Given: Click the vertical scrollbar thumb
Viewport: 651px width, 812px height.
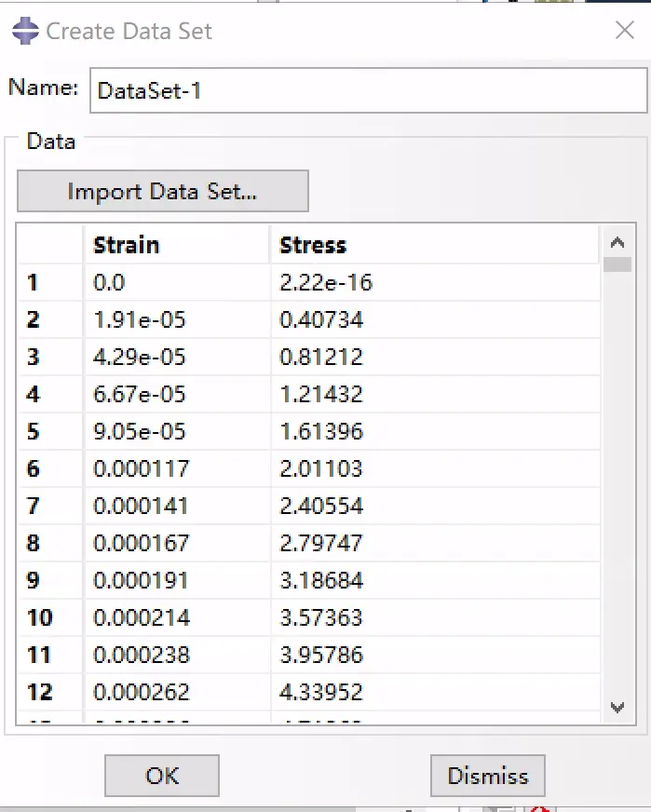Looking at the screenshot, I should (x=617, y=264).
